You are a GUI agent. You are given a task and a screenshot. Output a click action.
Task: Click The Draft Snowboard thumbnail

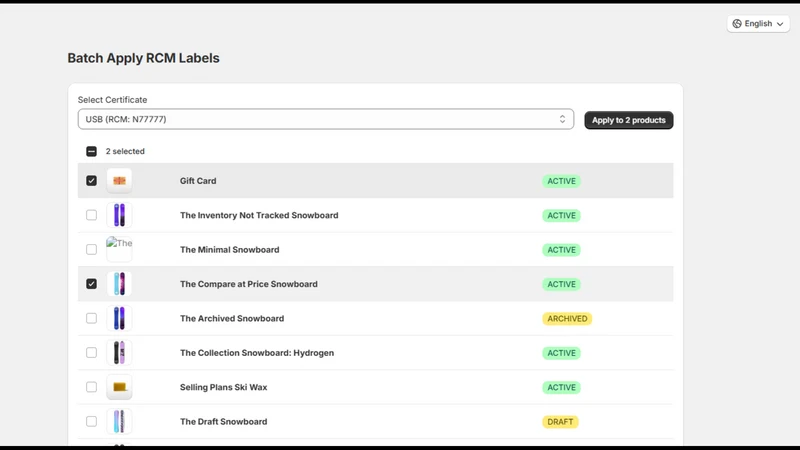(119, 421)
